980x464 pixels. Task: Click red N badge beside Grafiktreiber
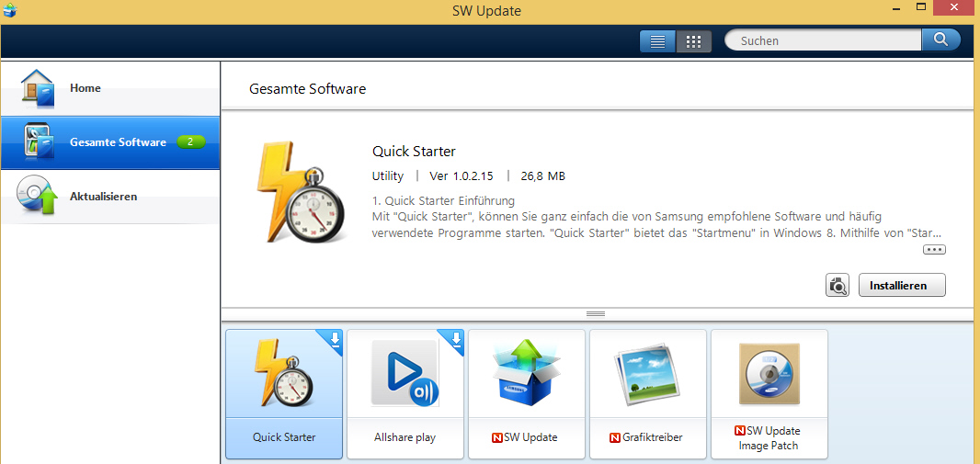615,437
